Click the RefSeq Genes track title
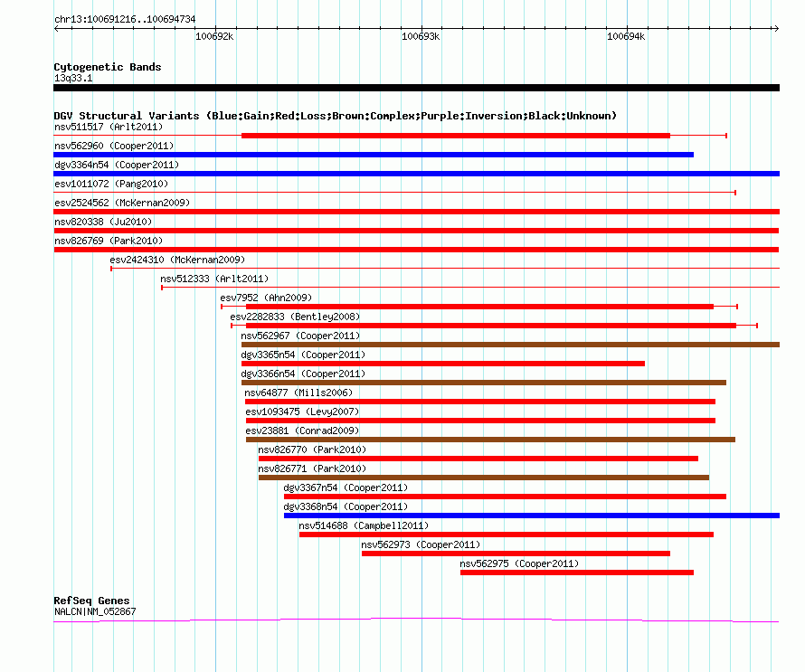 [x=92, y=601]
